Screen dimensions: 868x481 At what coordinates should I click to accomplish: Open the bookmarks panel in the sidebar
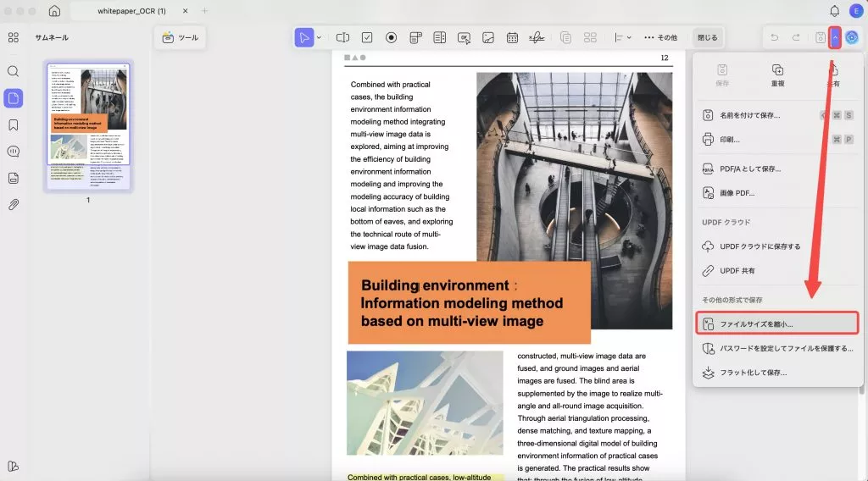click(x=13, y=124)
